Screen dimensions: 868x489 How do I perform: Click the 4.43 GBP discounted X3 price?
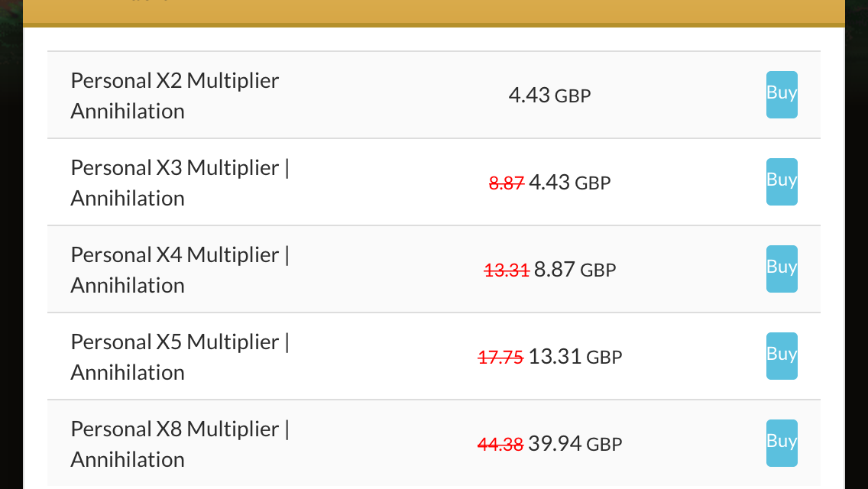coord(570,182)
